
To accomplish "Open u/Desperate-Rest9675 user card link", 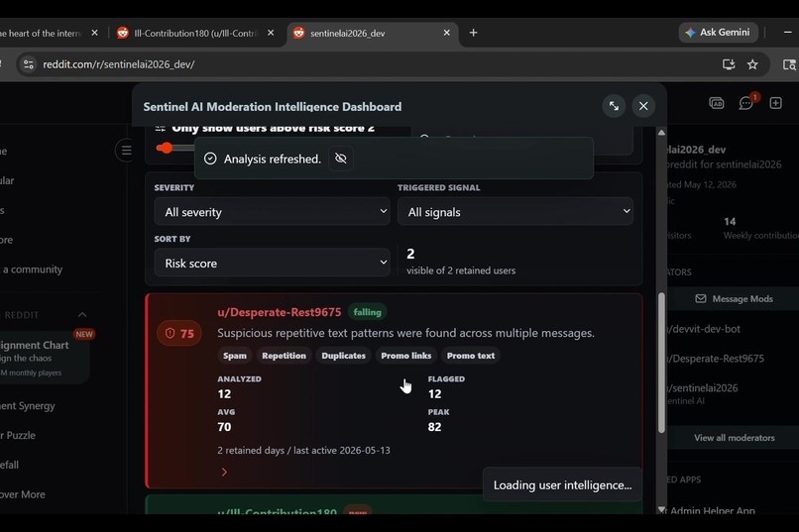I will click(x=280, y=312).
